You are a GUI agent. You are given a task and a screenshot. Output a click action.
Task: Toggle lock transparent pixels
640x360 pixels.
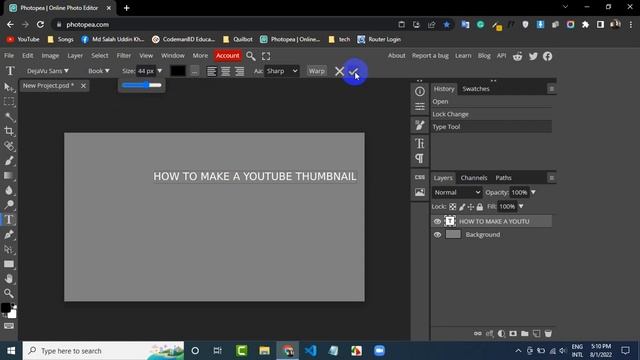pyautogui.click(x=453, y=207)
